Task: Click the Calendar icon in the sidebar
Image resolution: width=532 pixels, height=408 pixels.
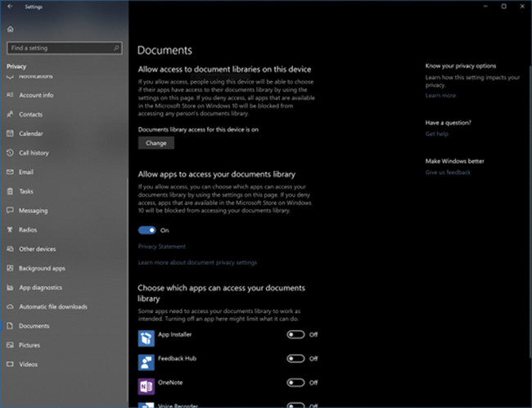Action: tap(10, 134)
